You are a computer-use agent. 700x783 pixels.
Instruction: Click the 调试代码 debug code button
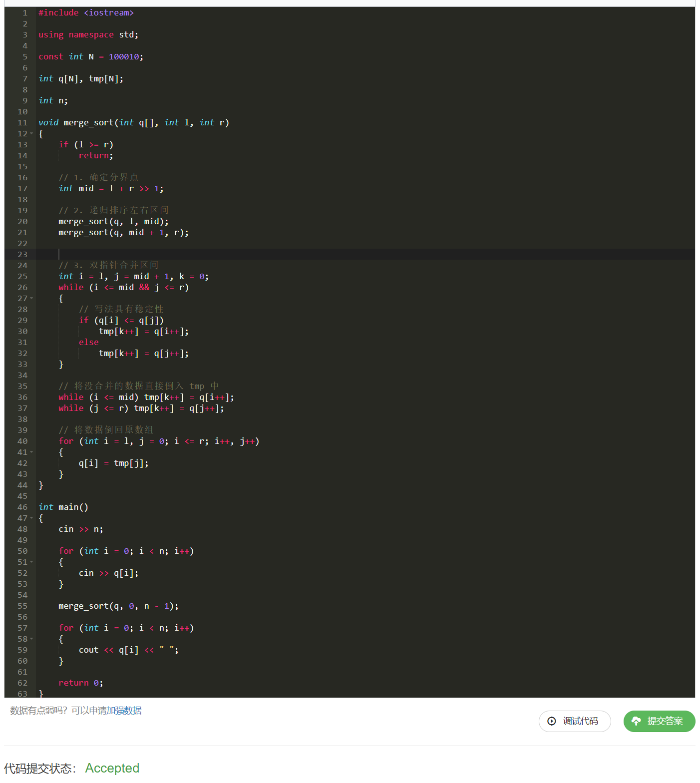coord(575,721)
